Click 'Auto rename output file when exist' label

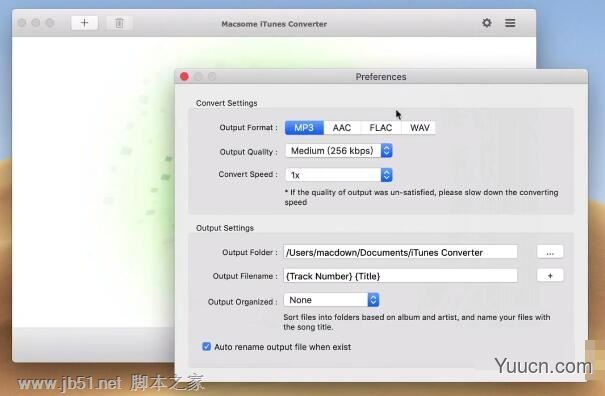(x=282, y=347)
